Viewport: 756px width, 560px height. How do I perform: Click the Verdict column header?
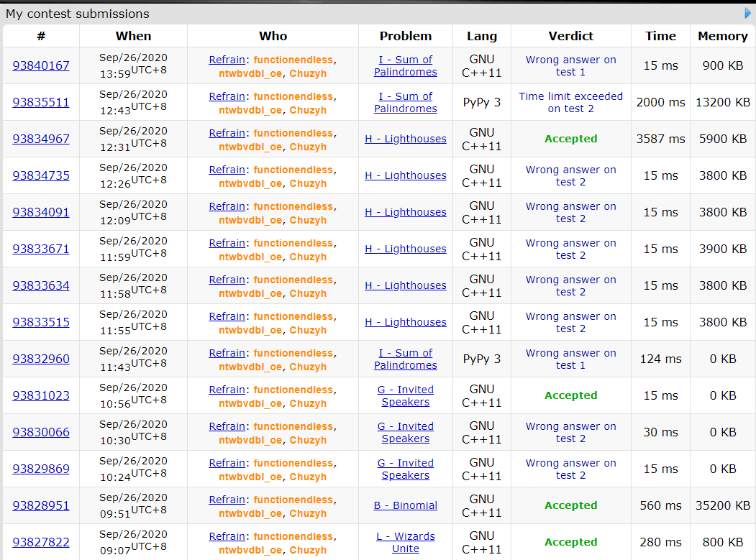[x=570, y=36]
